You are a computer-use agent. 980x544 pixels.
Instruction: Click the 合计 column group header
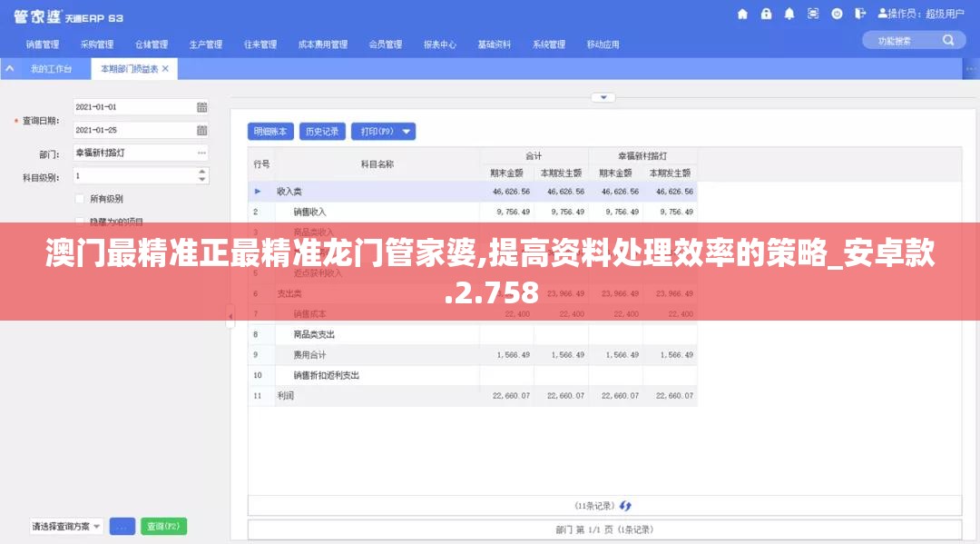[x=534, y=155]
